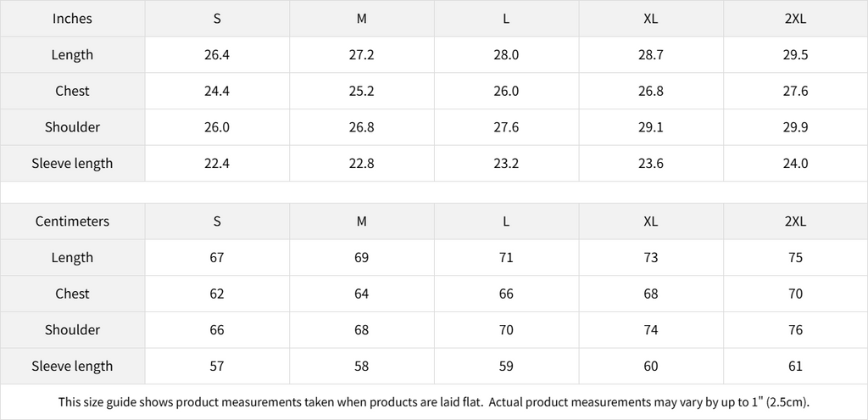Image resolution: width=868 pixels, height=420 pixels.
Task: Select the XL column header in centimeters table
Action: [x=650, y=221]
